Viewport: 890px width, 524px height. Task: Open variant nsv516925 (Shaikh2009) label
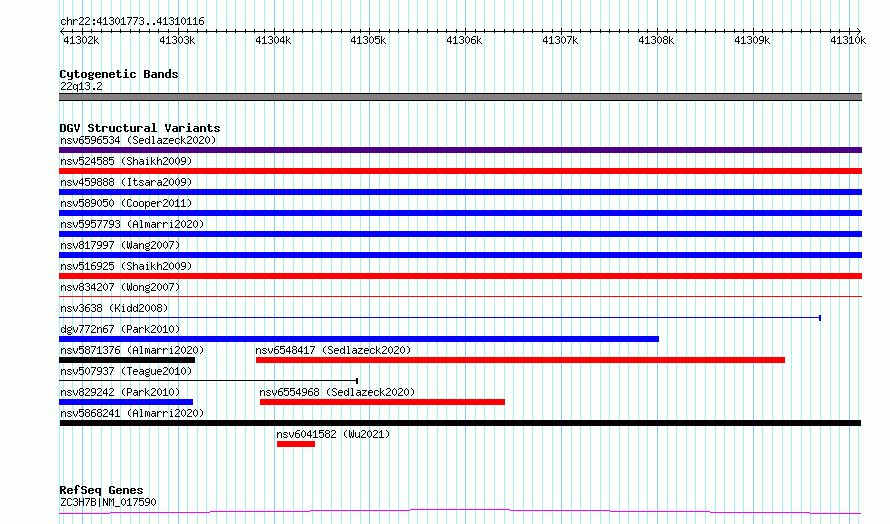(x=126, y=266)
